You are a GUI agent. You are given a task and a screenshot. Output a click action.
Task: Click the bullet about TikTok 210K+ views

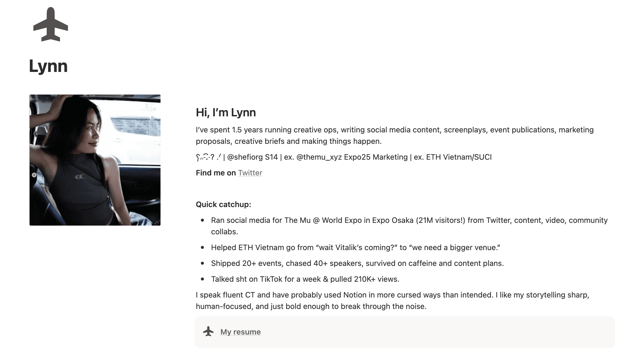click(305, 279)
